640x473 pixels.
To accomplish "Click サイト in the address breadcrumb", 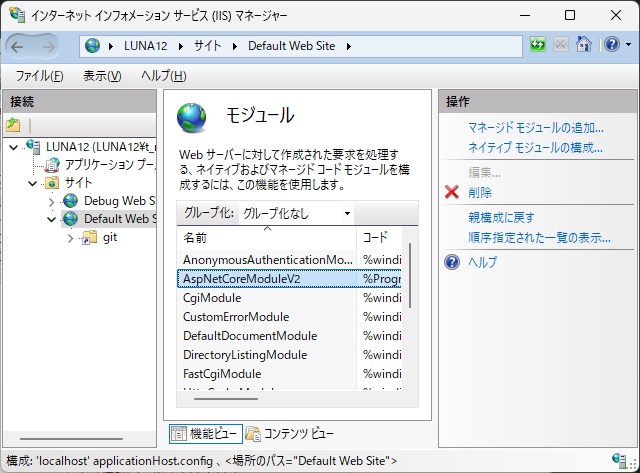I will coord(207,46).
